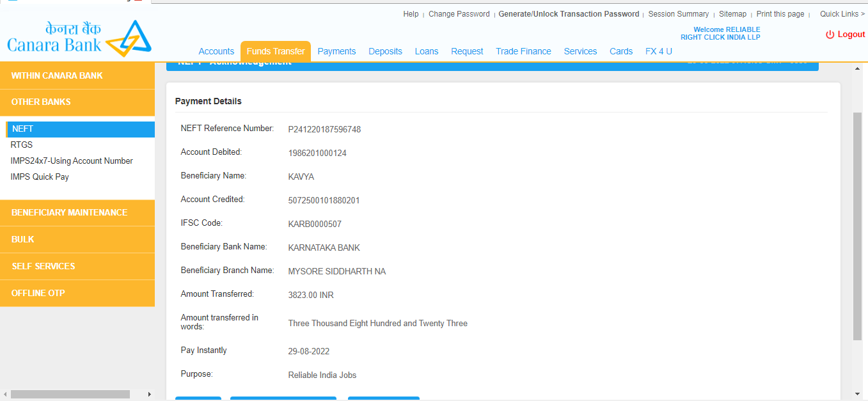This screenshot has width=868, height=401.
Task: Select NEFT in the sidebar
Action: [80, 129]
